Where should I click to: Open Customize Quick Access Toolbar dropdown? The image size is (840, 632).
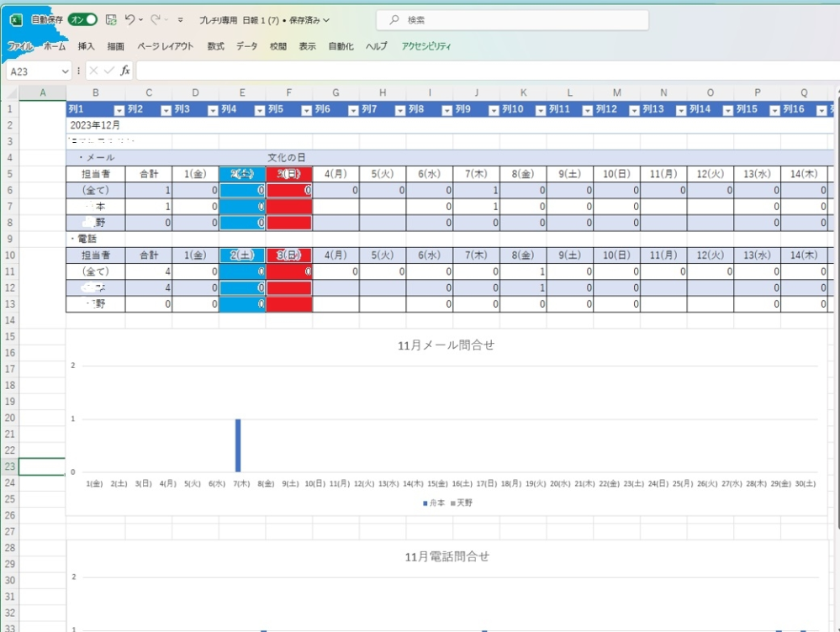click(181, 20)
